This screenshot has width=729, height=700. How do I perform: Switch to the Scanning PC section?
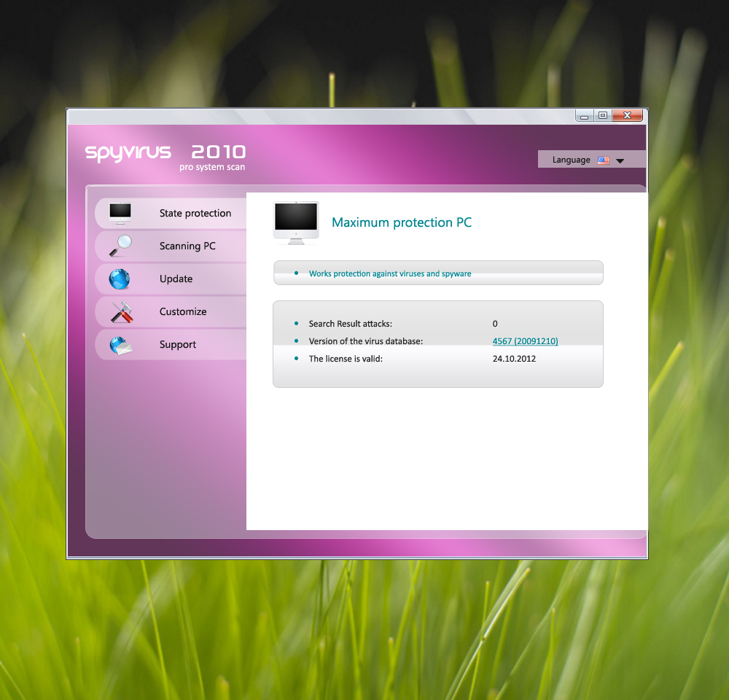171,246
